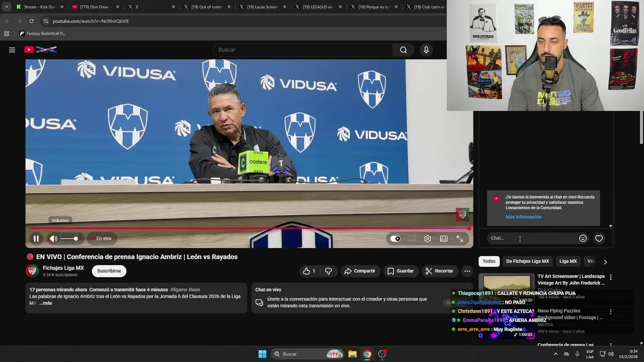Screen dimensions: 644x362
Task: Click the #leon hashtag
Action: (194, 290)
